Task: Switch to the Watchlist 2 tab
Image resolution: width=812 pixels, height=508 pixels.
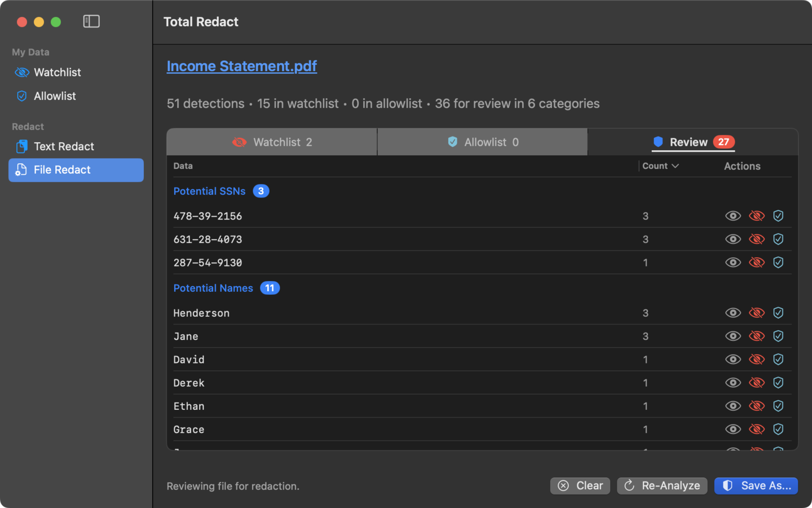Action: pos(272,142)
